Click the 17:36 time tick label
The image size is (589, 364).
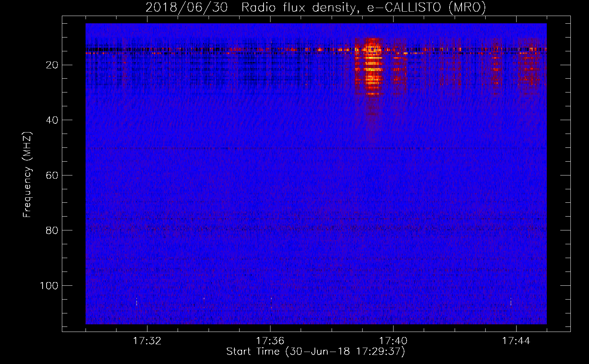point(270,341)
